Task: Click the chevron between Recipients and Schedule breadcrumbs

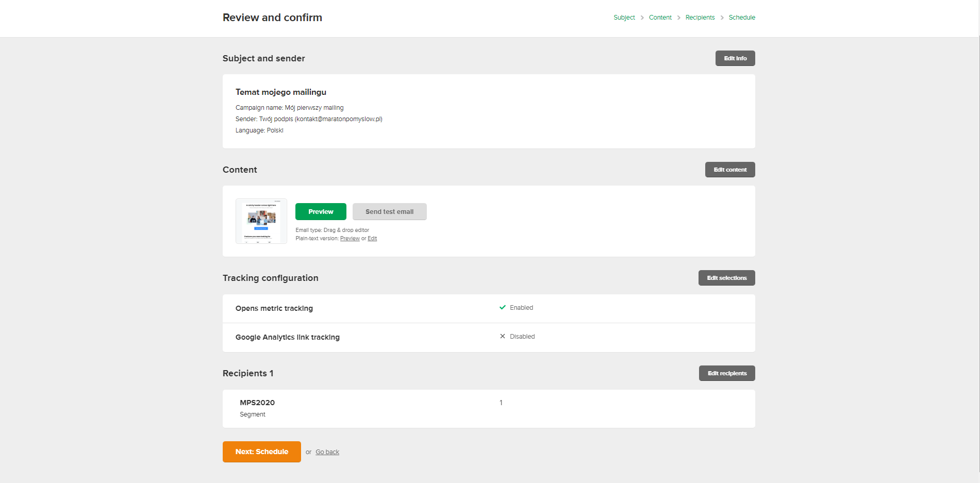Action: pos(722,17)
